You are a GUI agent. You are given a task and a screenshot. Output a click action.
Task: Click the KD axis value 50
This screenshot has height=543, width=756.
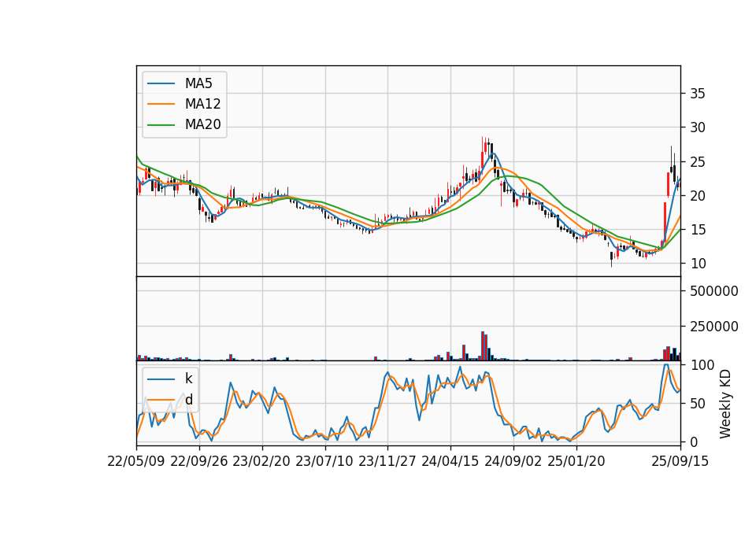(x=698, y=403)
